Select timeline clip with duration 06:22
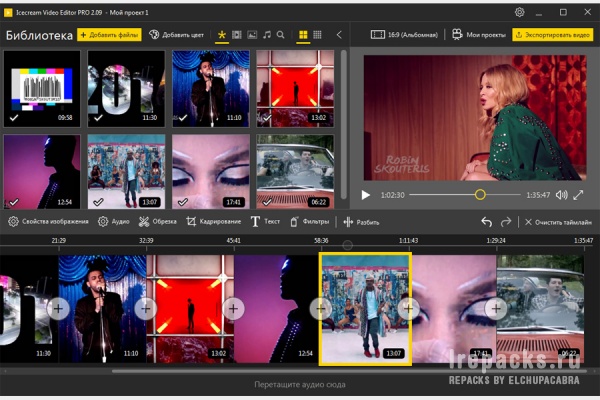 click(x=540, y=309)
